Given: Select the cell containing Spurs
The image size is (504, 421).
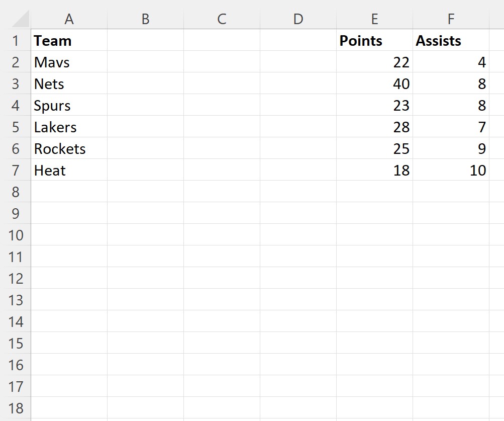Looking at the screenshot, I should pyautogui.click(x=69, y=105).
